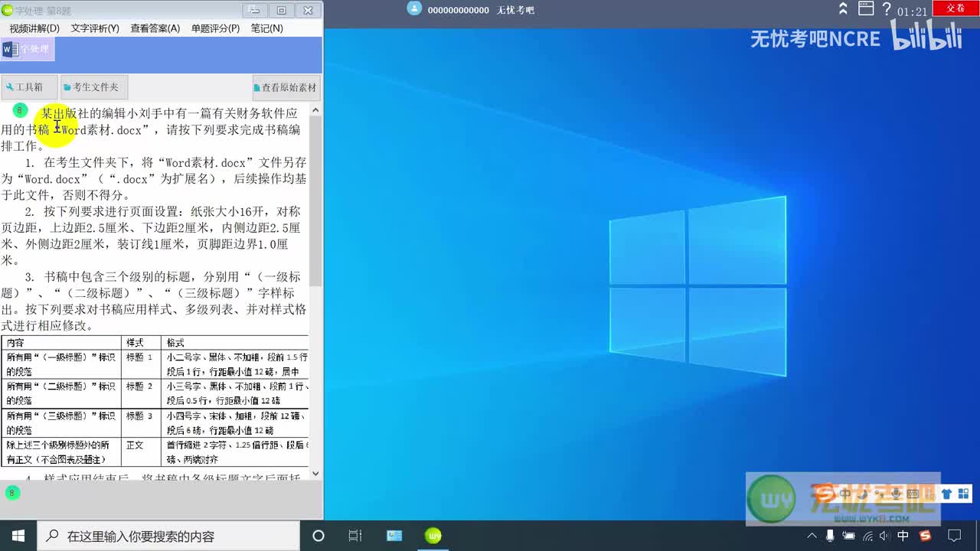980x551 pixels.
Task: Click the voice input microphone on IME bar
Action: [x=895, y=494]
